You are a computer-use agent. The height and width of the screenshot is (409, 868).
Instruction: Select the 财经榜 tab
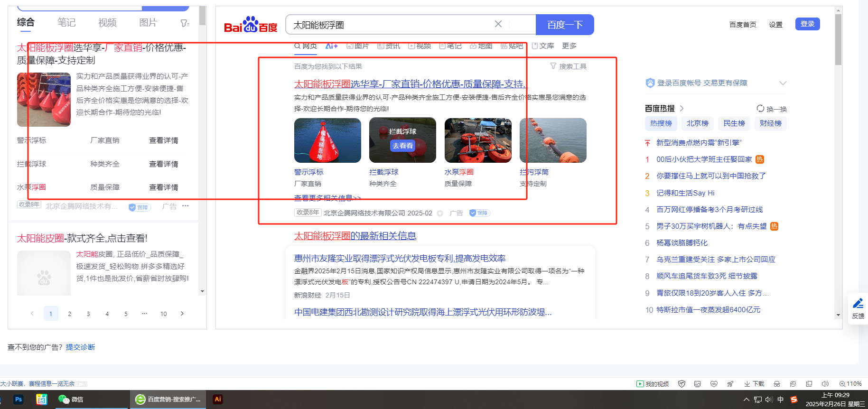pos(771,123)
